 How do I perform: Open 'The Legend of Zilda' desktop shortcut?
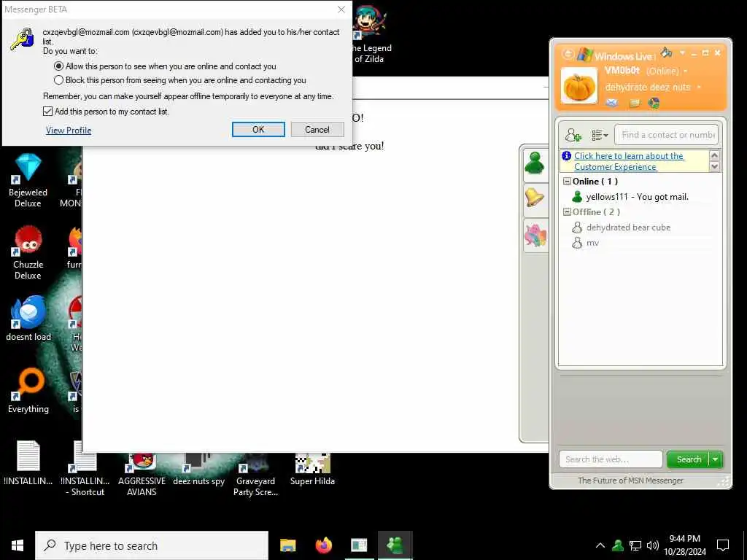(x=371, y=35)
